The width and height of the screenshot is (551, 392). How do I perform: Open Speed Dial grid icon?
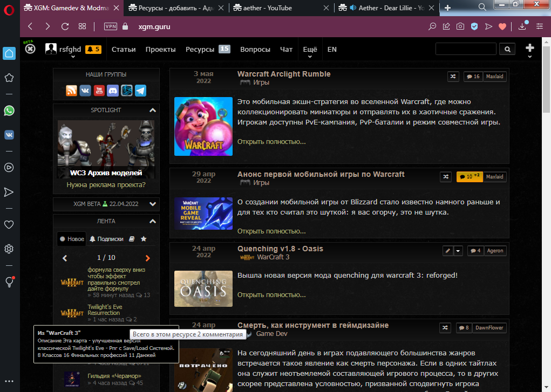pos(82,26)
